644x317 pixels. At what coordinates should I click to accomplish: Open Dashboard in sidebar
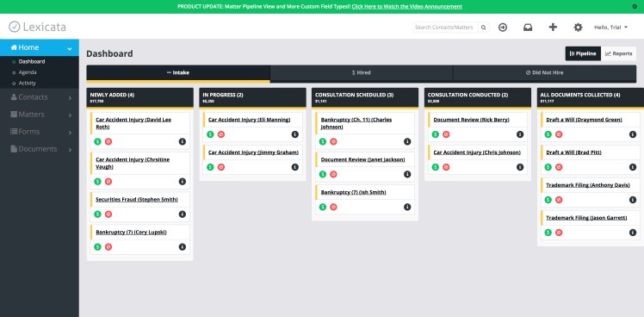click(32, 62)
